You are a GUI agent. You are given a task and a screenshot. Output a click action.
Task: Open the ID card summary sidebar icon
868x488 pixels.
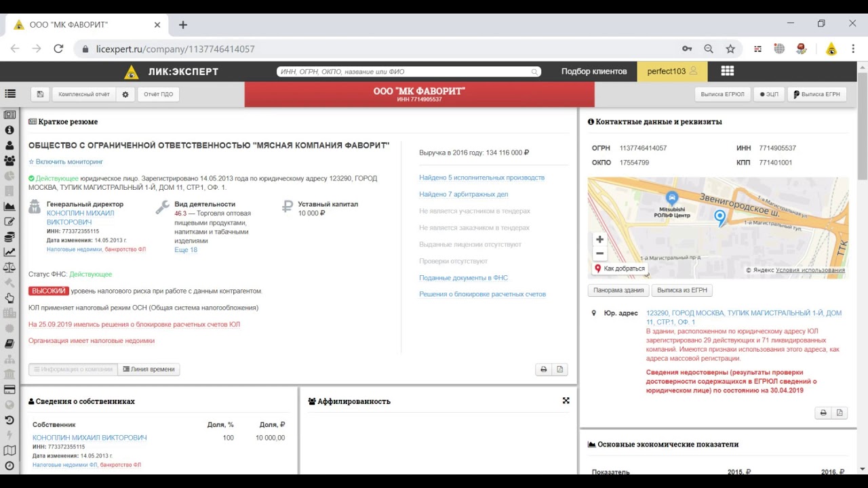(9, 115)
